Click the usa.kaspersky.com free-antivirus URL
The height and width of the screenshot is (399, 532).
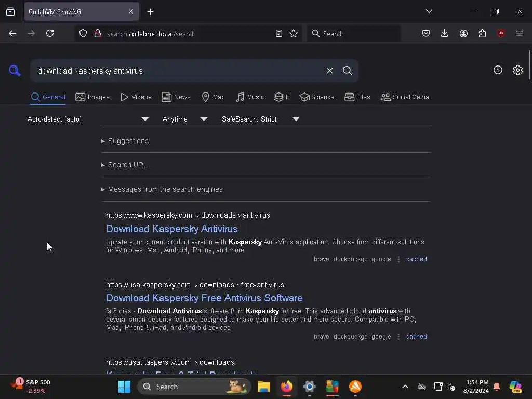click(x=195, y=285)
